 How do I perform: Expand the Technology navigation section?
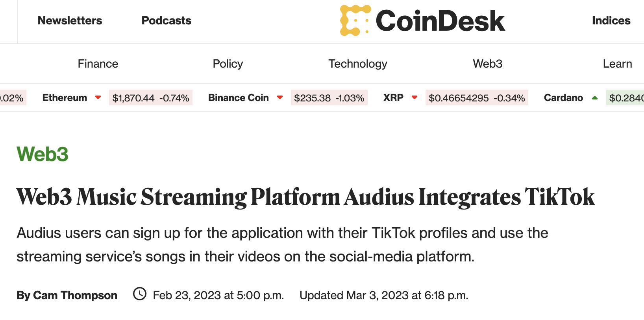point(357,63)
